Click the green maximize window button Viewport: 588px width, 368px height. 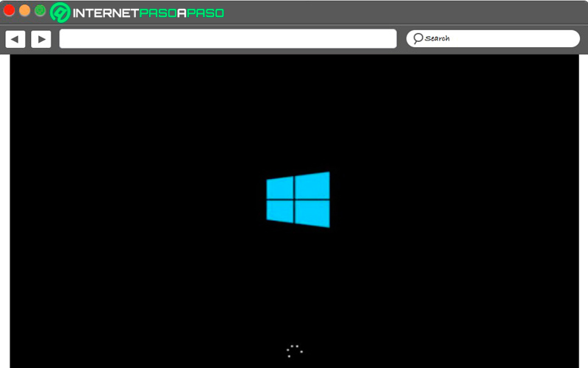(x=40, y=10)
